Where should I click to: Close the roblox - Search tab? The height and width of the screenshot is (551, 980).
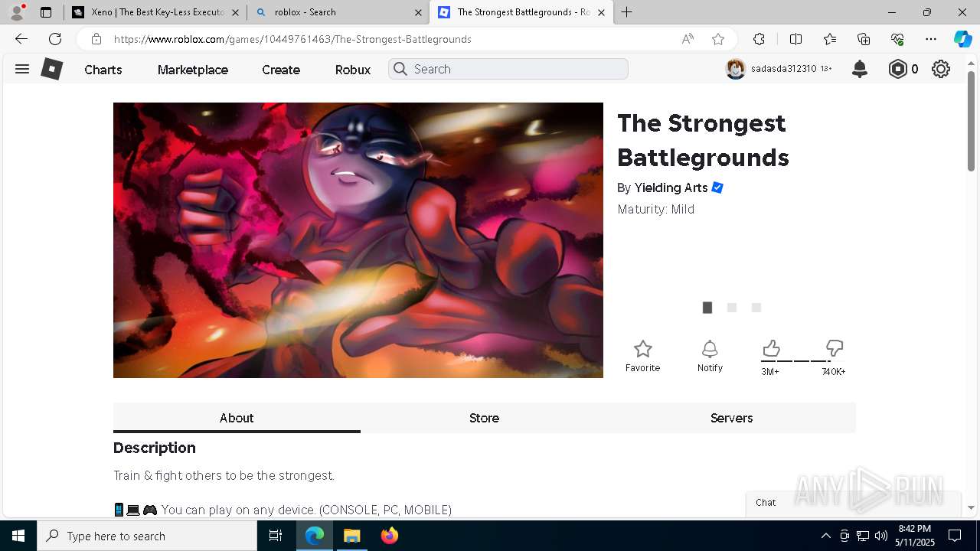coord(418,12)
